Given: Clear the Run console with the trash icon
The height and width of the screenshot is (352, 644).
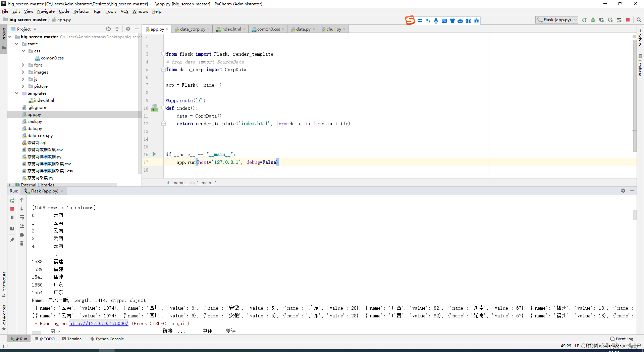Looking at the screenshot, I should pyautogui.click(x=22, y=244).
